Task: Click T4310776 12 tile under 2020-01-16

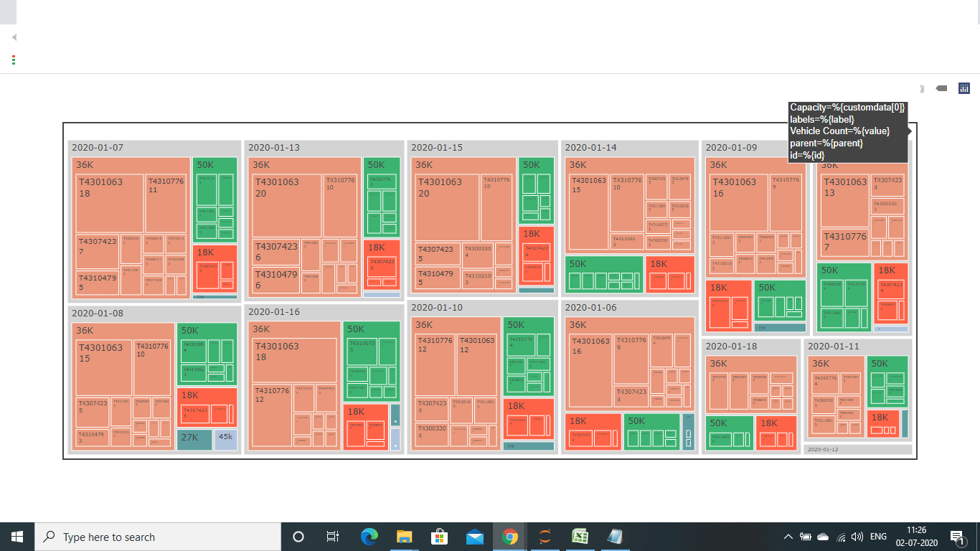Action: click(x=272, y=415)
